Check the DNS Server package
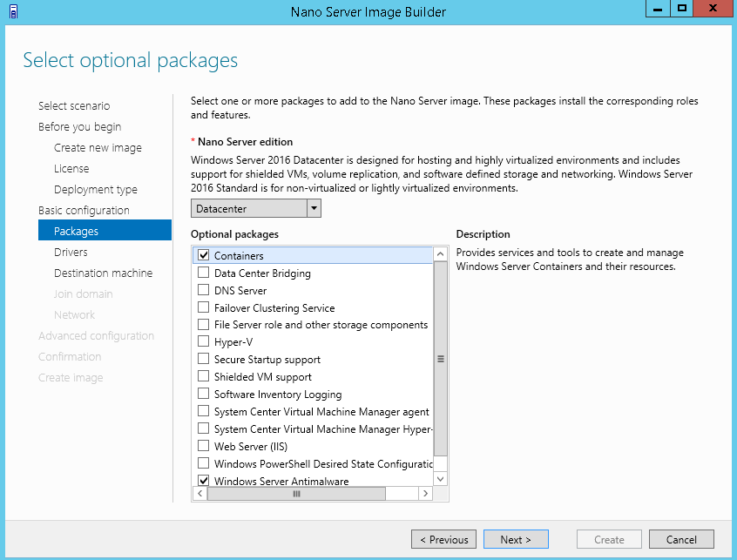The image size is (737, 560). [204, 290]
